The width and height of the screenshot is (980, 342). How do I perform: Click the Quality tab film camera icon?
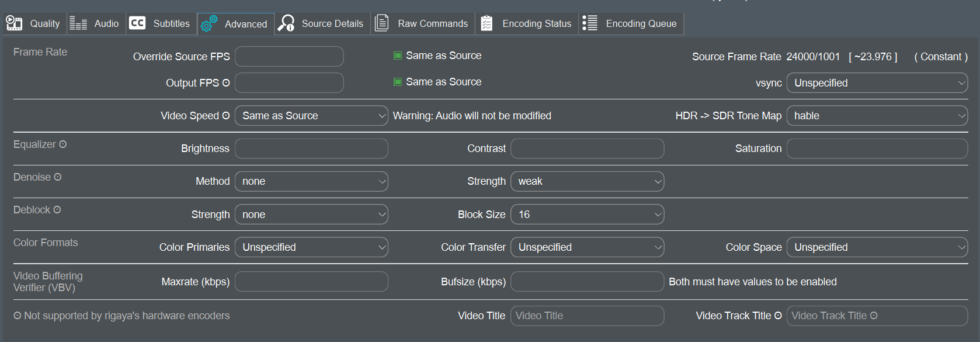point(14,23)
